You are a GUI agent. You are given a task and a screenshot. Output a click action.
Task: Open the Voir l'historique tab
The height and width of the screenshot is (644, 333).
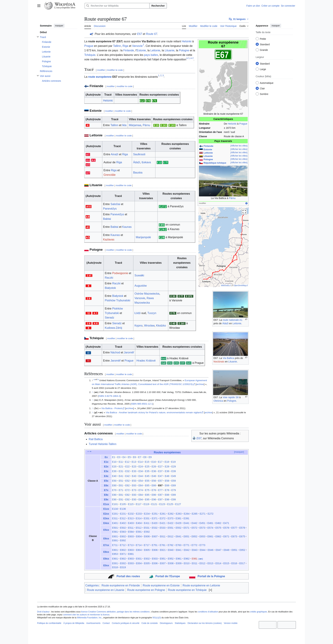pos(228,26)
